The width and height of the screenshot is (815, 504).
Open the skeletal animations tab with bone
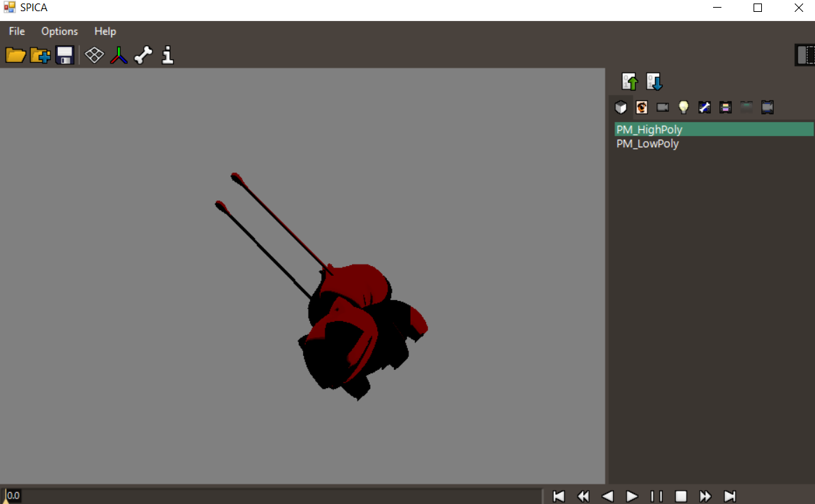[x=704, y=108]
